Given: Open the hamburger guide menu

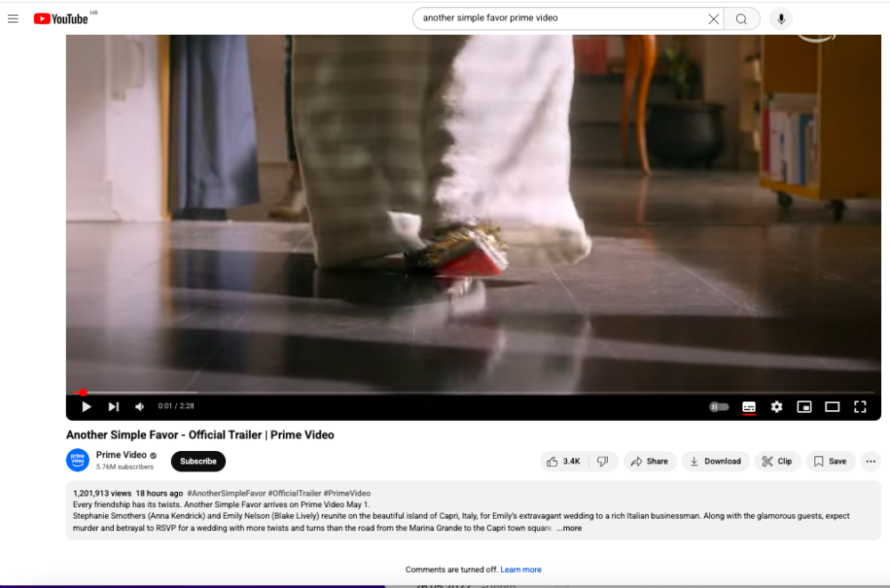Looking at the screenshot, I should tap(13, 19).
